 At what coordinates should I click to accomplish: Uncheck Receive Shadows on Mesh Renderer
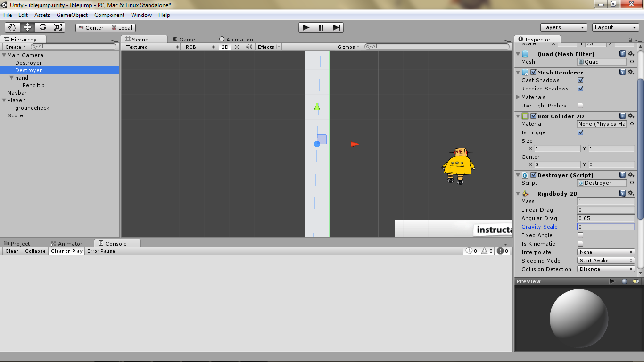[580, 89]
